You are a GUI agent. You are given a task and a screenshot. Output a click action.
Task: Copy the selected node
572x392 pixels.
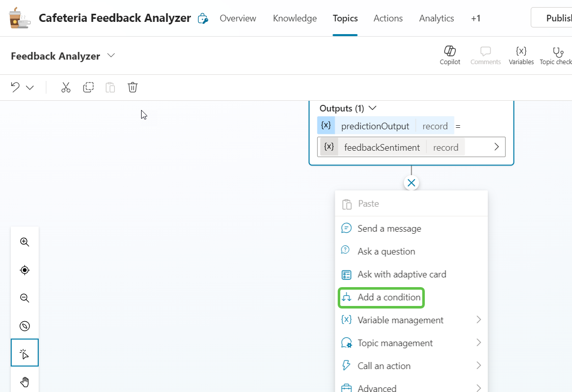pyautogui.click(x=88, y=88)
